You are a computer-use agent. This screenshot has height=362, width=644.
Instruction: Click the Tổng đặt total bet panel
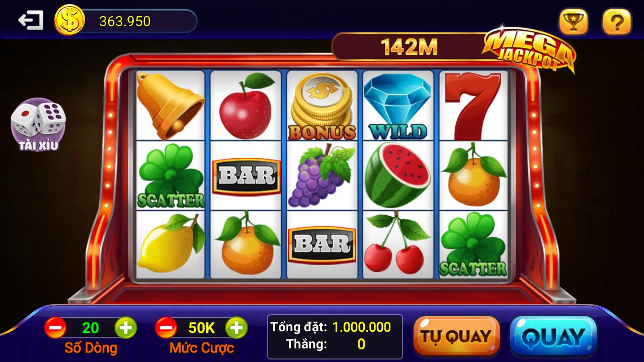pyautogui.click(x=335, y=337)
